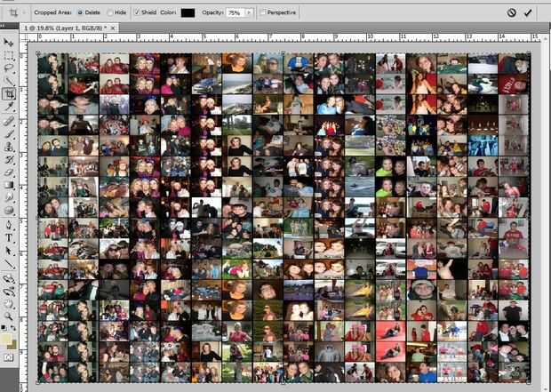Image resolution: width=551 pixels, height=392 pixels.
Task: Select the Brush tool
Action: coord(8,133)
